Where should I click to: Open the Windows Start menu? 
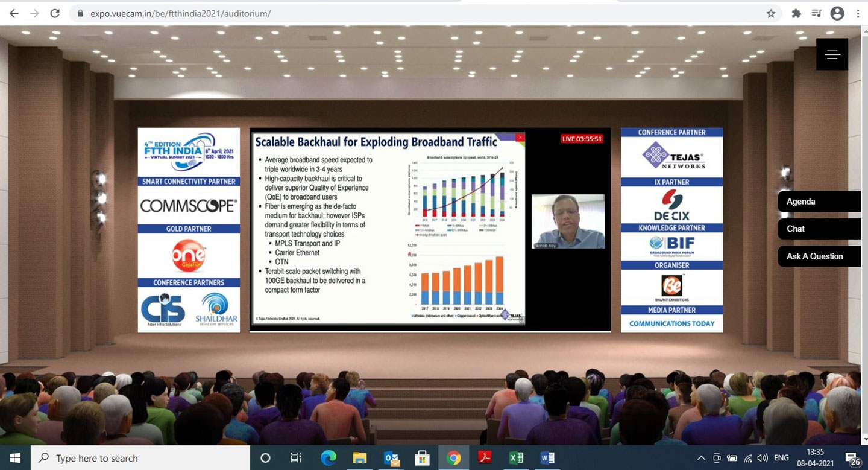point(14,458)
